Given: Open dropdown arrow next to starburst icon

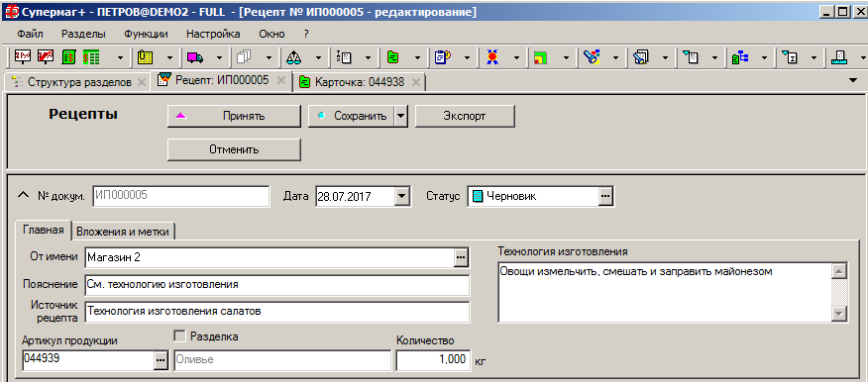Looking at the screenshot, I should 516,57.
